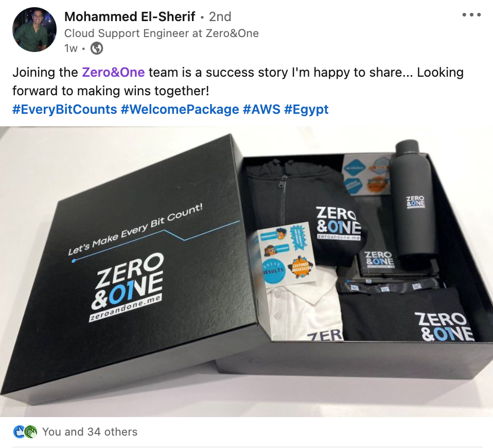Open the three-dot post options menu
The width and height of the screenshot is (493, 448).
click(471, 14)
